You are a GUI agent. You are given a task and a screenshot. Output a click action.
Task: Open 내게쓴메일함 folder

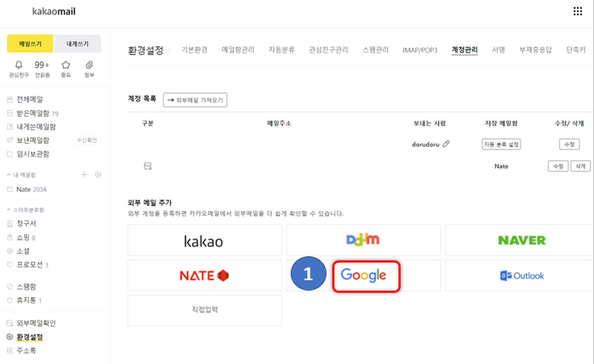[x=36, y=126]
